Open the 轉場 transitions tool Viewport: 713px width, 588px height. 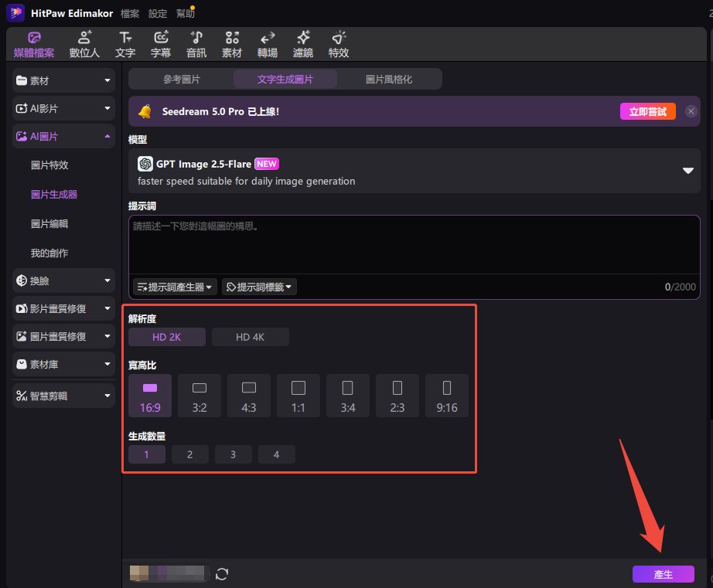pos(268,45)
